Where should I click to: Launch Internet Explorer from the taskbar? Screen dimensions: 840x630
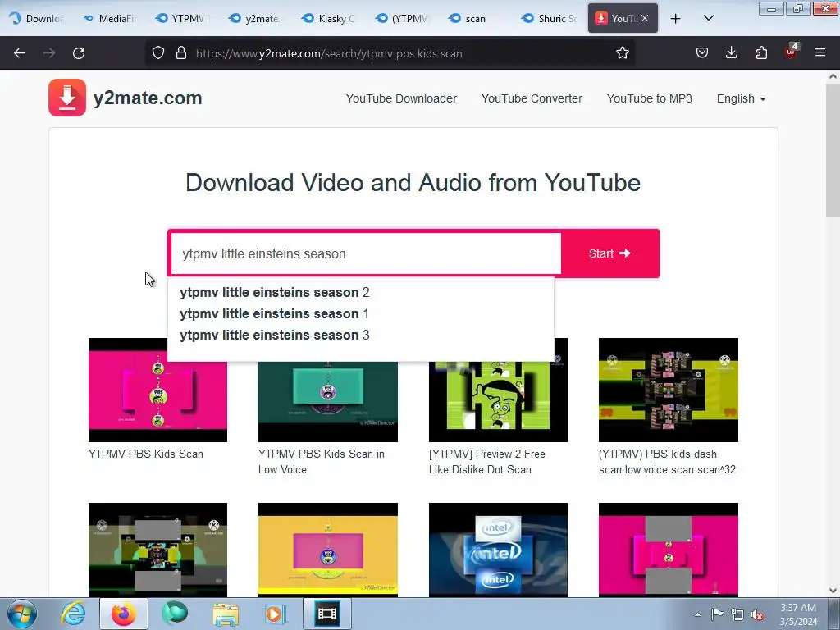point(73,614)
